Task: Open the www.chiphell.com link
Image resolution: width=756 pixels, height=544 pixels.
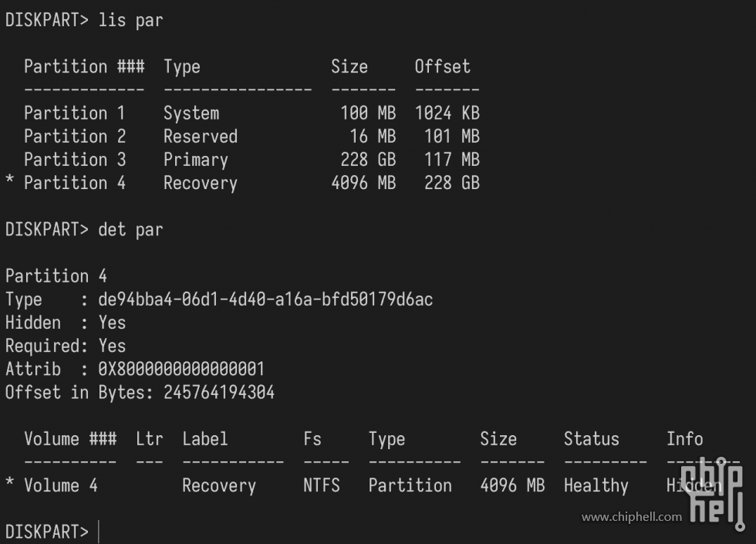Action: (x=632, y=517)
